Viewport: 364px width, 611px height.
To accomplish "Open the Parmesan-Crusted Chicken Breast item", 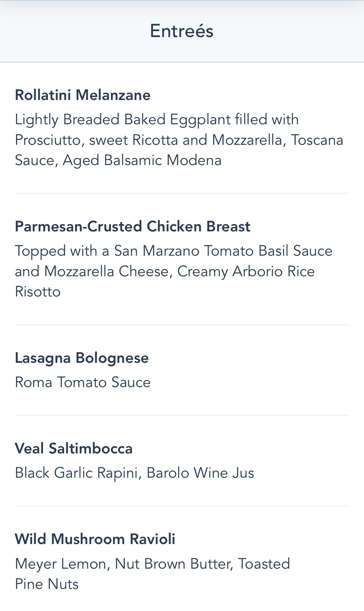I will click(x=132, y=227).
